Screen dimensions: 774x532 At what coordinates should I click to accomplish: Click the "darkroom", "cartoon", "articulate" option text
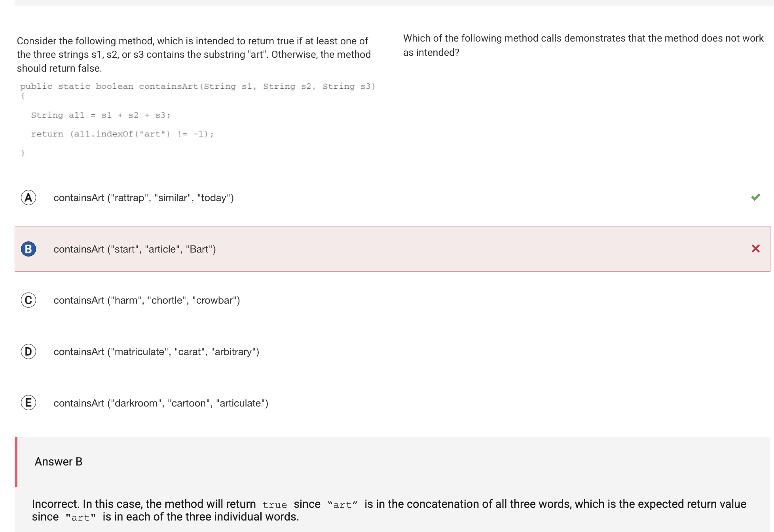point(161,403)
